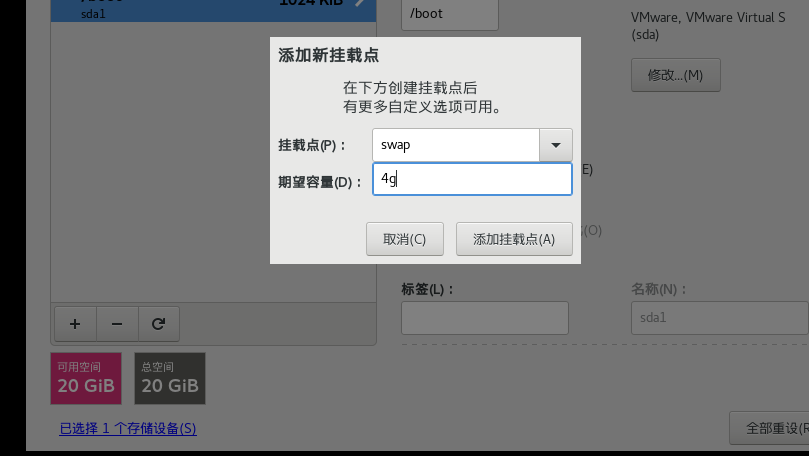Click the 可用空间 20 GiB indicator

(x=86, y=378)
